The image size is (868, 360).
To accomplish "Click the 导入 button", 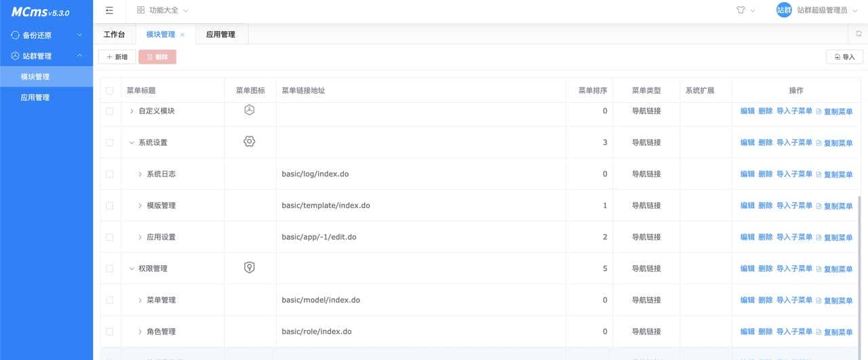I will point(844,57).
